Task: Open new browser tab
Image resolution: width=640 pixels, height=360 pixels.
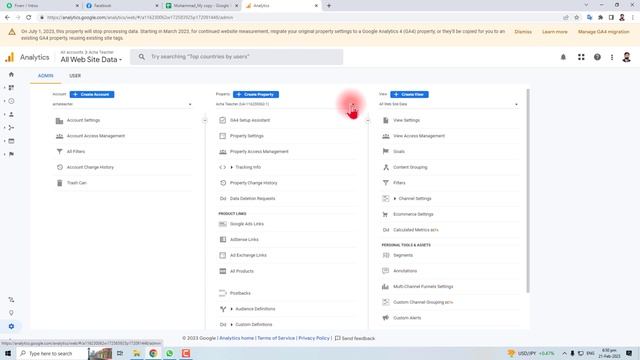Action: pos(329,6)
